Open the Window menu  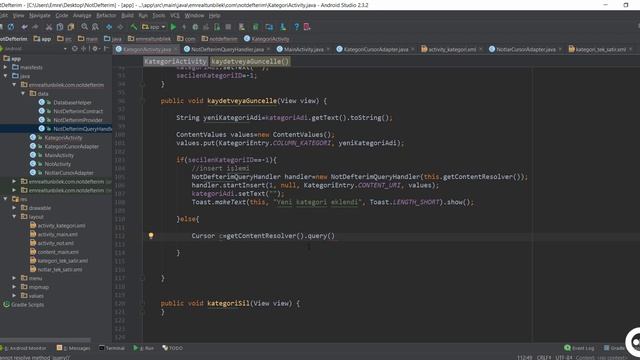point(194,16)
